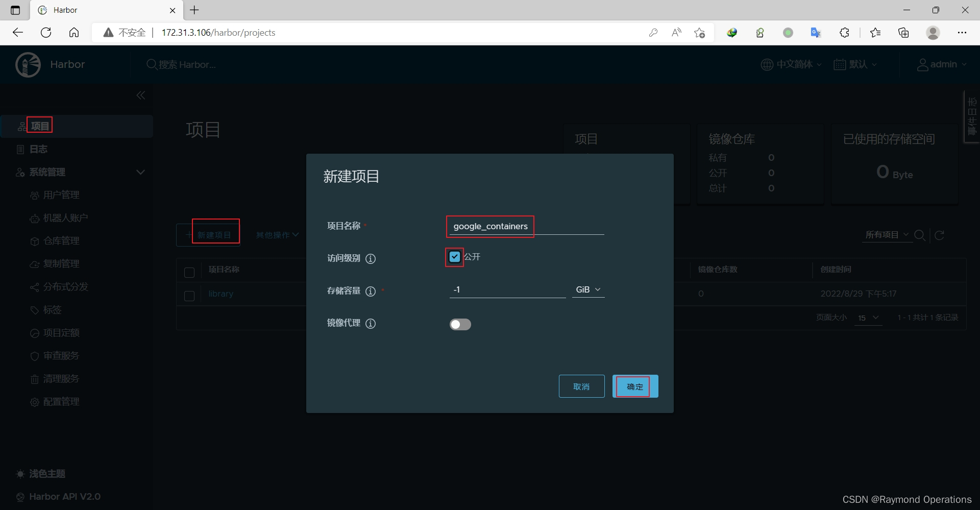Viewport: 980px width, 510px height.
Task: Go to browser home page icon
Action: (x=74, y=33)
